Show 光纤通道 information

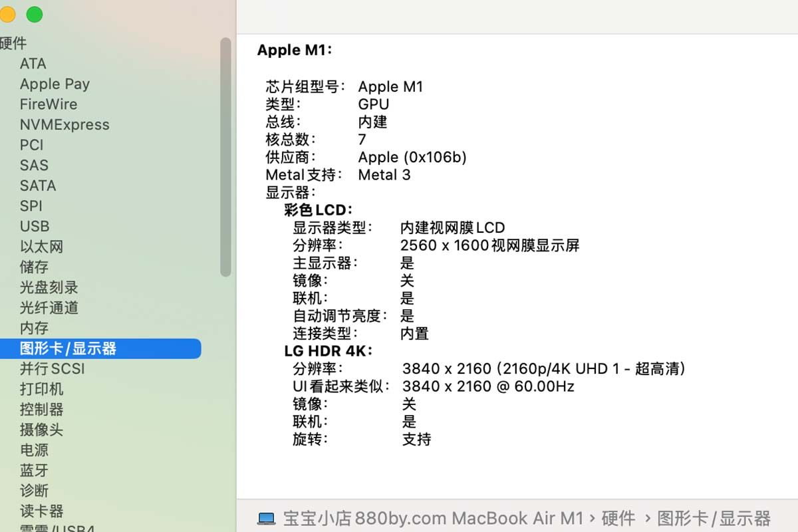(x=49, y=308)
